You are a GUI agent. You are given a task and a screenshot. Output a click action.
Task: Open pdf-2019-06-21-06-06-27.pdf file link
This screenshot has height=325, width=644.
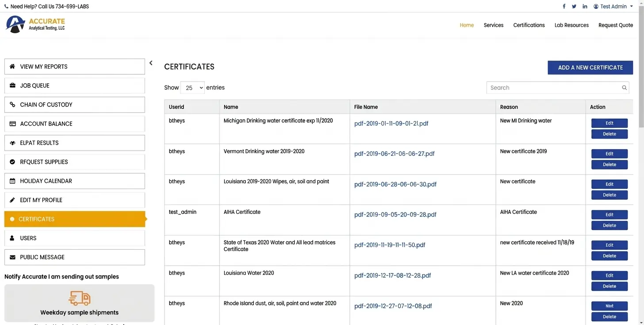[394, 154]
